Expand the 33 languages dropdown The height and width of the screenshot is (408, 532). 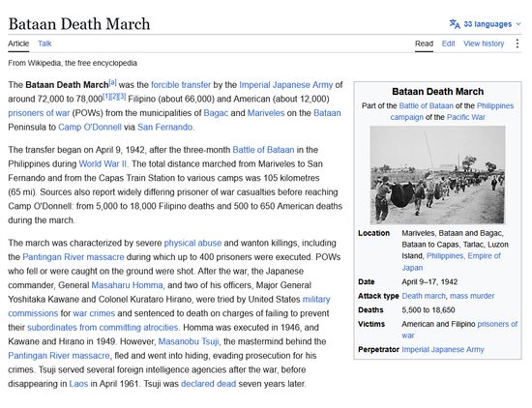pyautogui.click(x=488, y=24)
